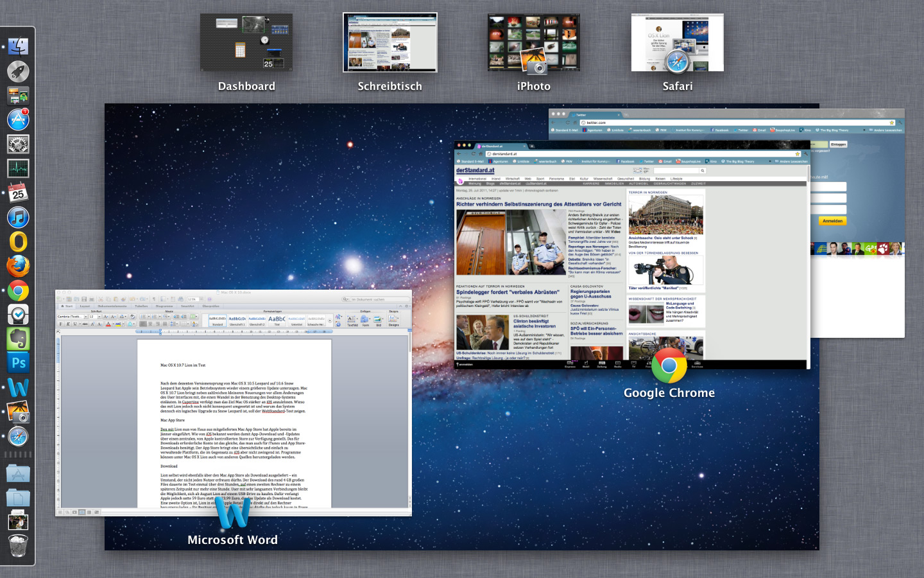
Task: Open the checkmark task app in Dock
Action: tap(18, 315)
